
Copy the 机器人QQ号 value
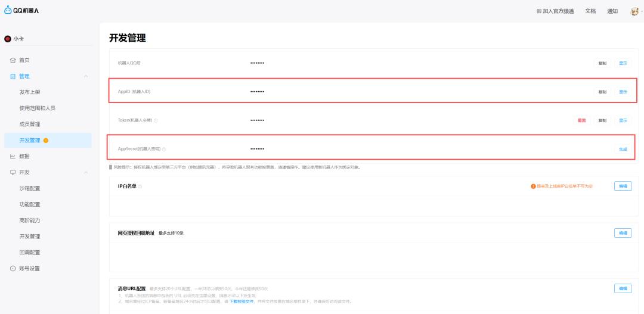[x=602, y=63]
